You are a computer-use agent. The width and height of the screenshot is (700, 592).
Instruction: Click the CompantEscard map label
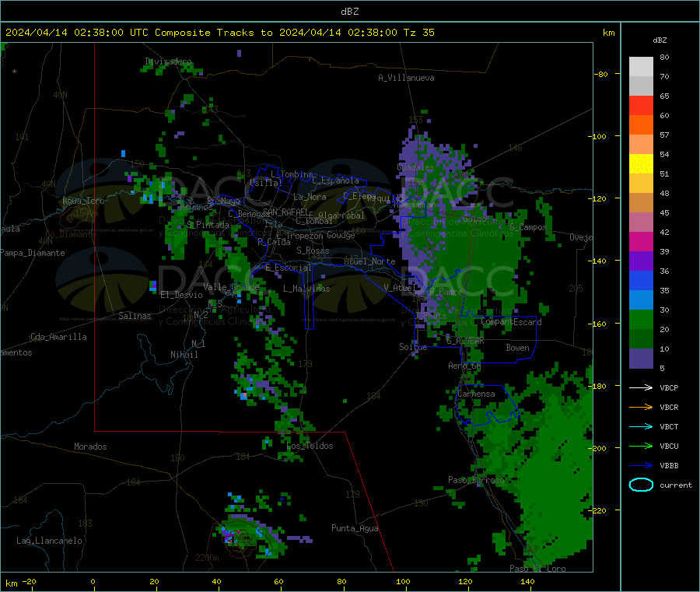pyautogui.click(x=511, y=321)
